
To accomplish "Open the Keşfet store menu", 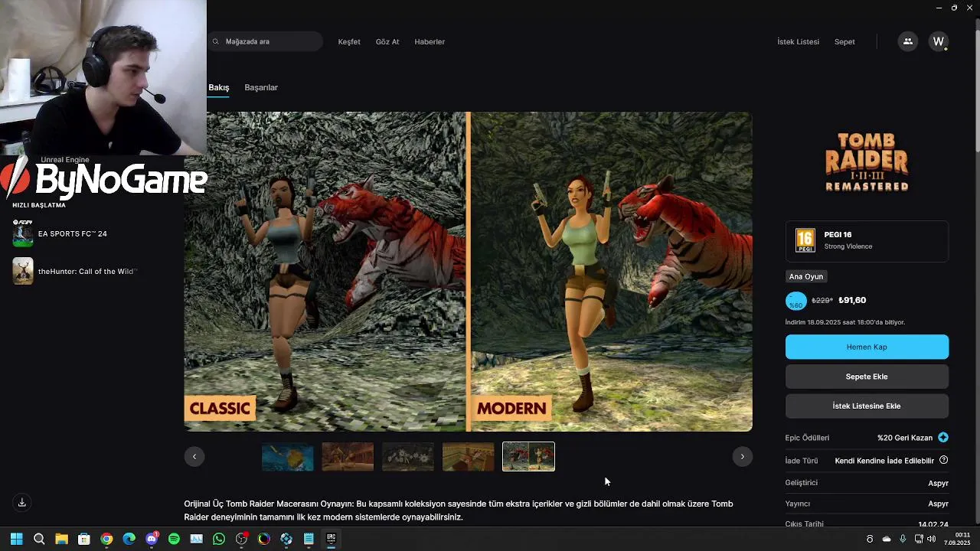I will [x=349, y=41].
